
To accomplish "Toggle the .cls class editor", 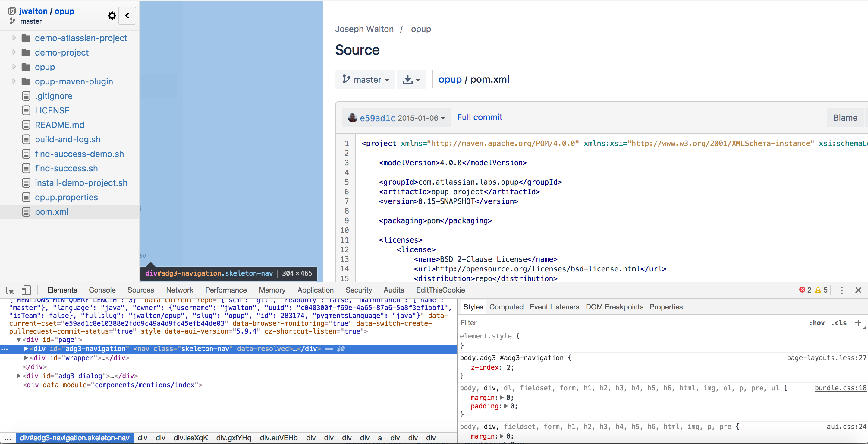I will pos(839,323).
